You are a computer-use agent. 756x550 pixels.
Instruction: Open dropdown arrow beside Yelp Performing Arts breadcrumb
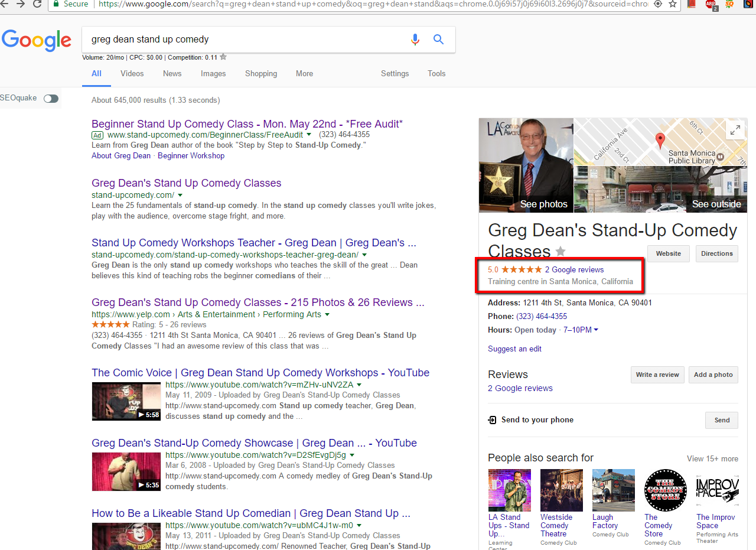(x=327, y=314)
